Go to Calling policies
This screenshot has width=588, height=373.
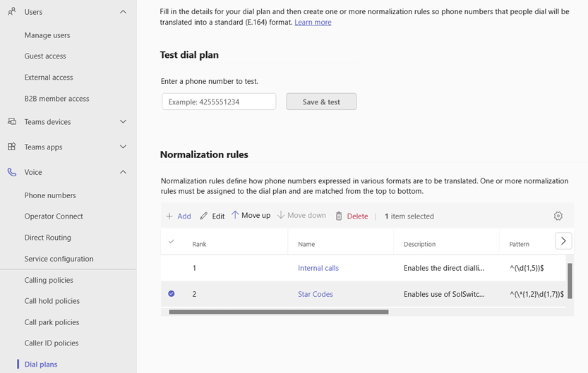[49, 280]
